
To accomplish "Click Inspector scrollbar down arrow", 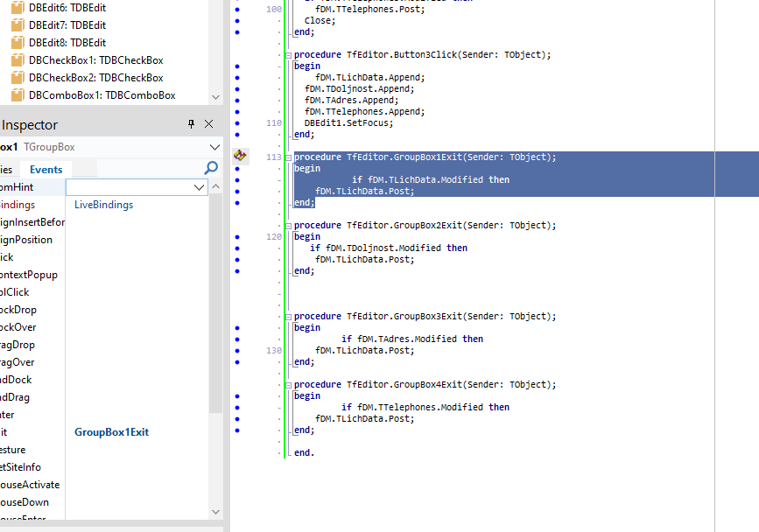I will (x=216, y=512).
